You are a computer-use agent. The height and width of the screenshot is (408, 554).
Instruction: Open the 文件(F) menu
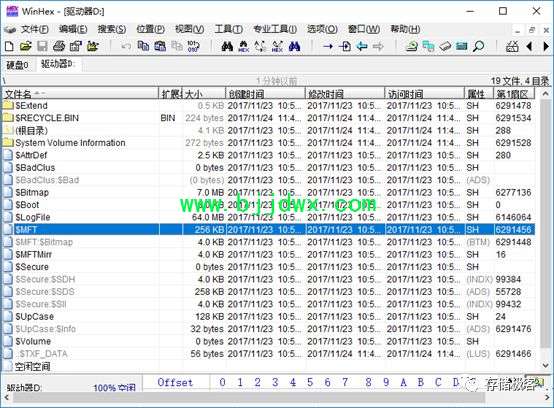coord(34,29)
